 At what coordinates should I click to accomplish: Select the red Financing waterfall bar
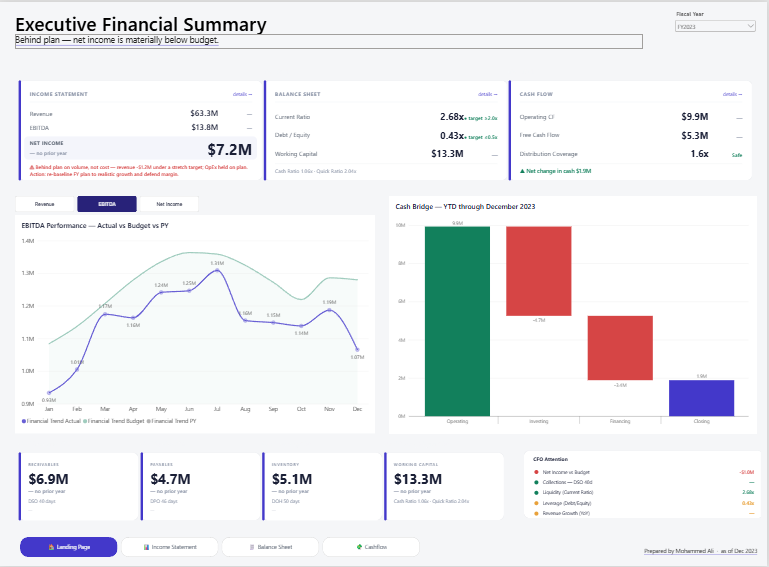pos(620,348)
